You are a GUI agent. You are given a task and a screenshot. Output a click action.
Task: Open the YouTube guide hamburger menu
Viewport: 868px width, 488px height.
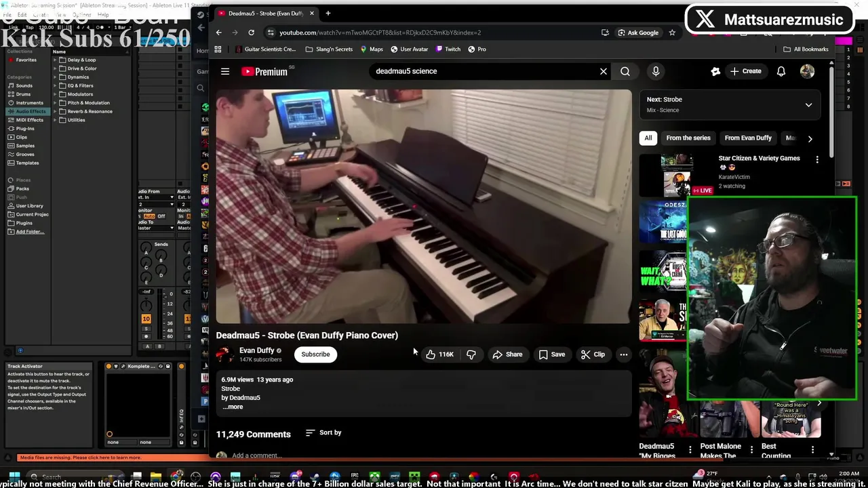click(x=225, y=71)
